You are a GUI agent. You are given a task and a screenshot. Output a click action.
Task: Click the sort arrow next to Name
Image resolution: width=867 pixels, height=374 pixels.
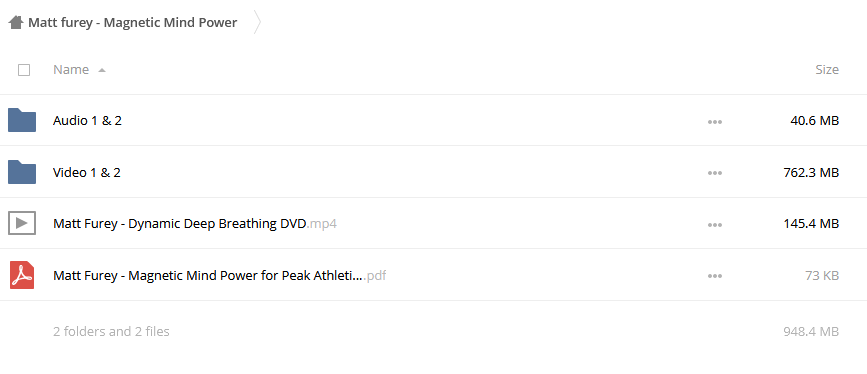[x=102, y=70]
